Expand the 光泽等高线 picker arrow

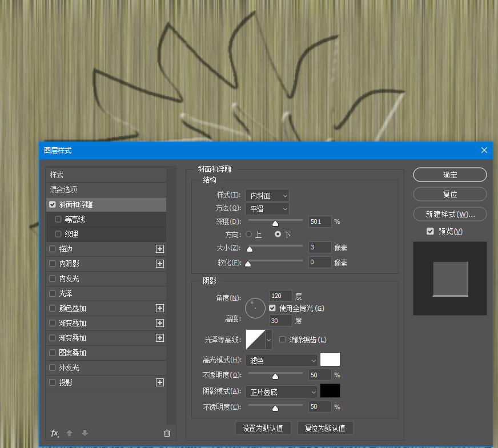(268, 340)
